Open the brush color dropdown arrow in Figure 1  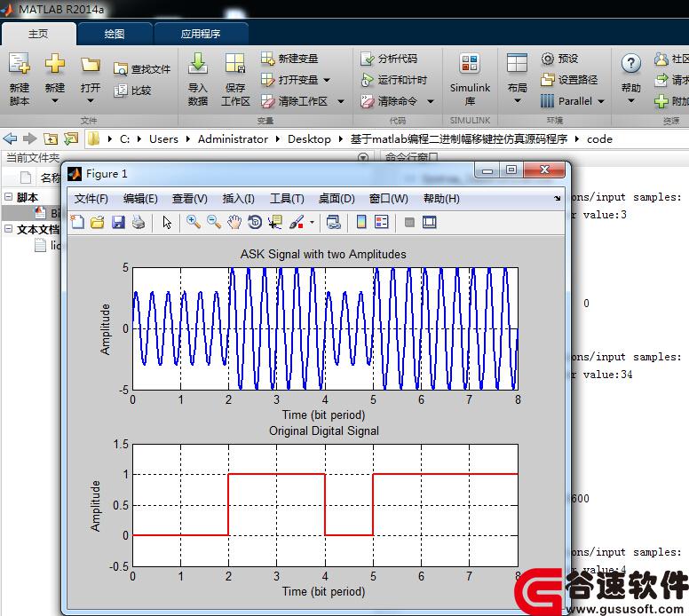[x=312, y=222]
